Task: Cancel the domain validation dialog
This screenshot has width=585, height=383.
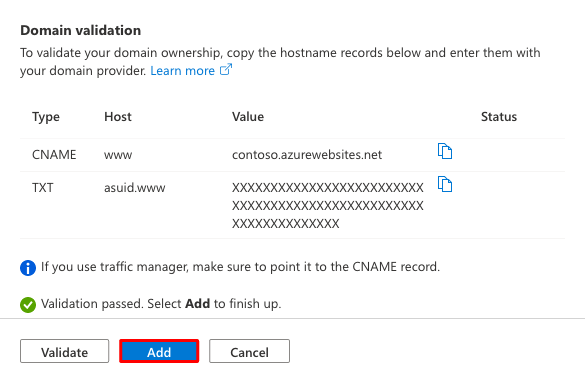Action: tap(249, 351)
